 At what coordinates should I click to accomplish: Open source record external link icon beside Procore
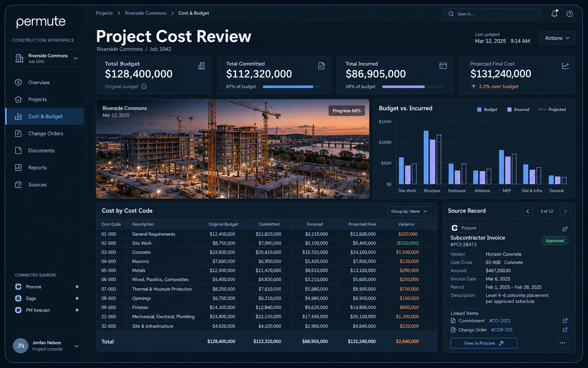[x=565, y=229]
